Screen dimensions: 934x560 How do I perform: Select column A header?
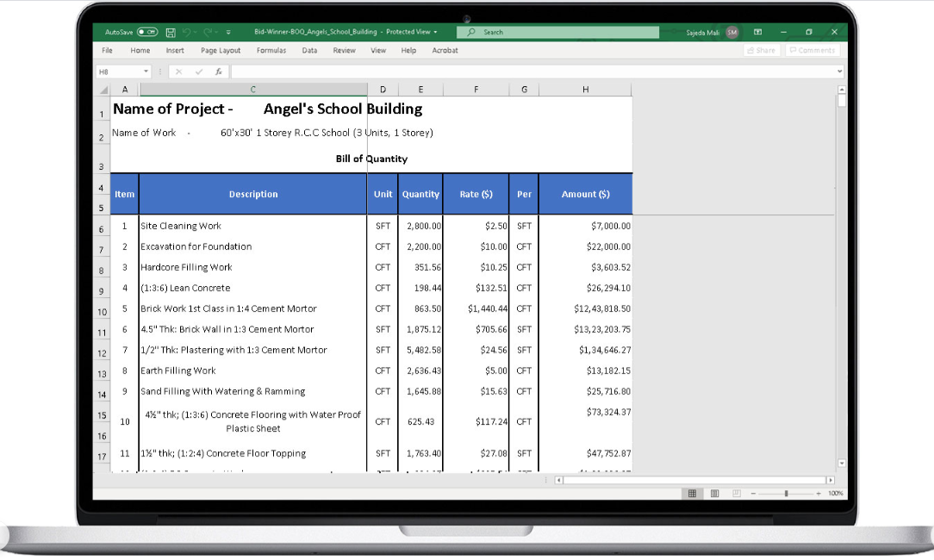coord(124,90)
